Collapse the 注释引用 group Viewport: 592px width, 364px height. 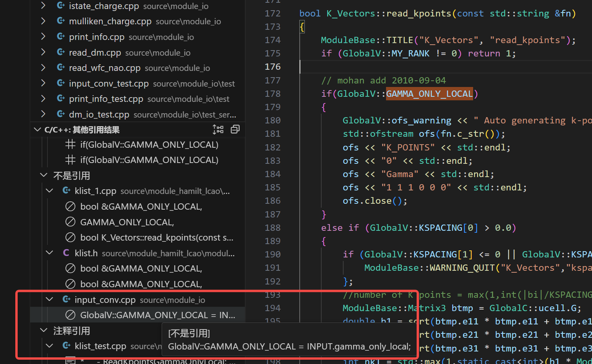coord(44,331)
